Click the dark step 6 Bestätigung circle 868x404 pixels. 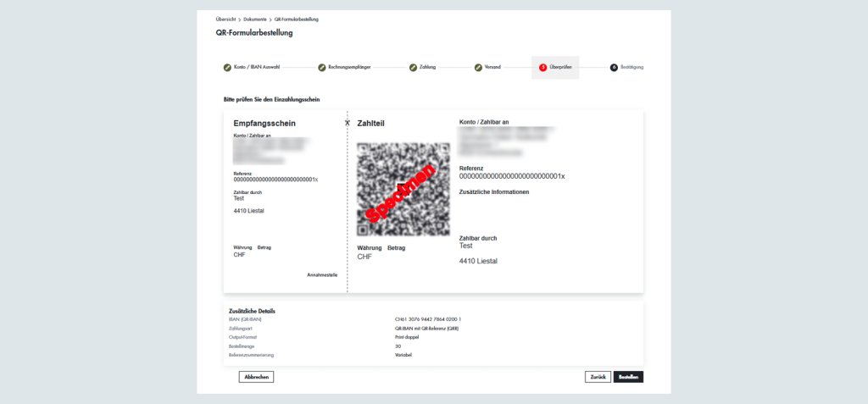614,68
